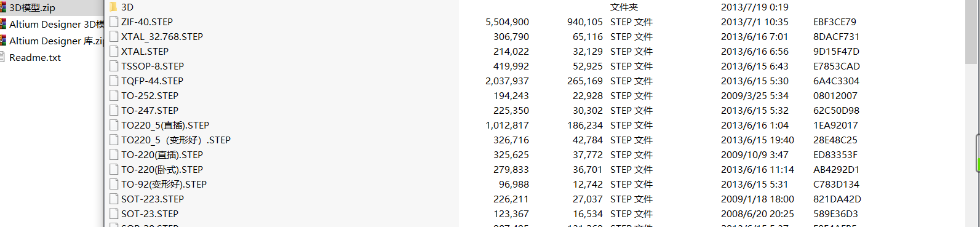Select TO-247.STEP entry
Screen dimensions: 980x227
pos(149,110)
